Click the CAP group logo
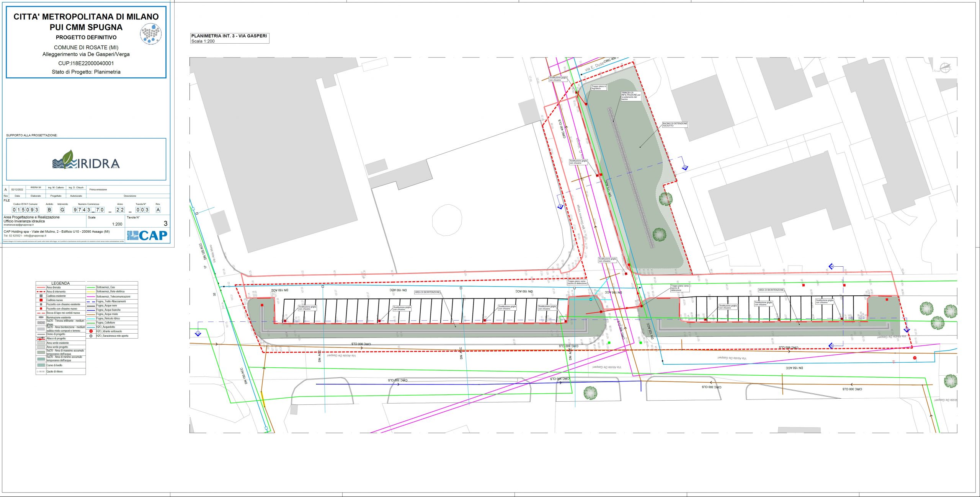980x497 pixels. point(148,235)
